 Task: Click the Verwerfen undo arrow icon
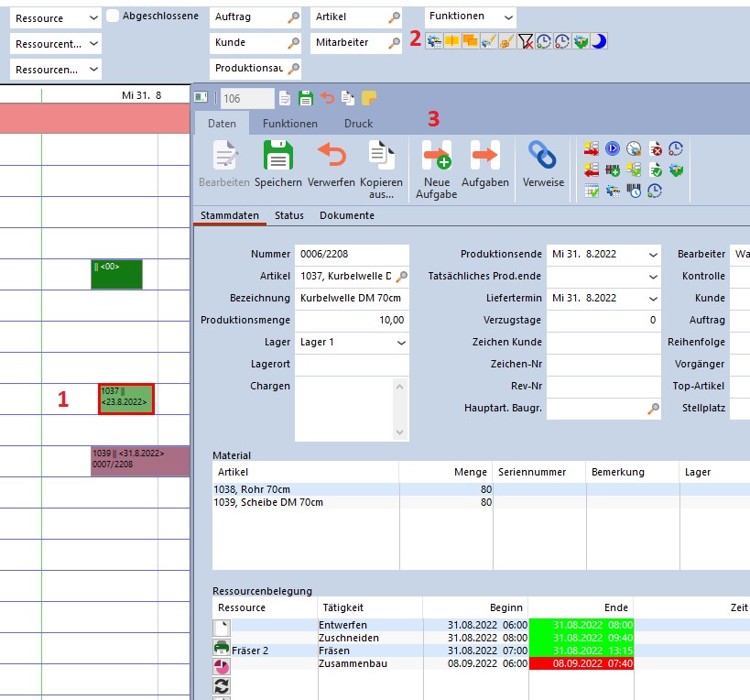point(332,156)
